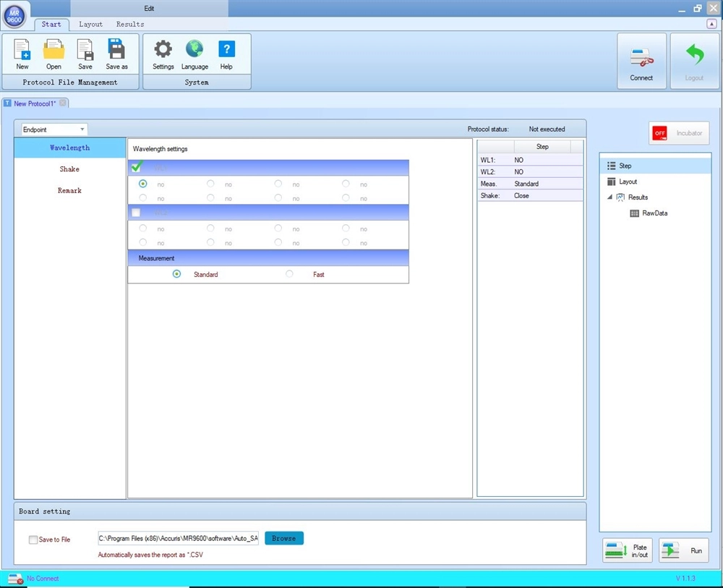Open an existing protocol file
Viewport: 723px width, 588px height.
[x=53, y=54]
